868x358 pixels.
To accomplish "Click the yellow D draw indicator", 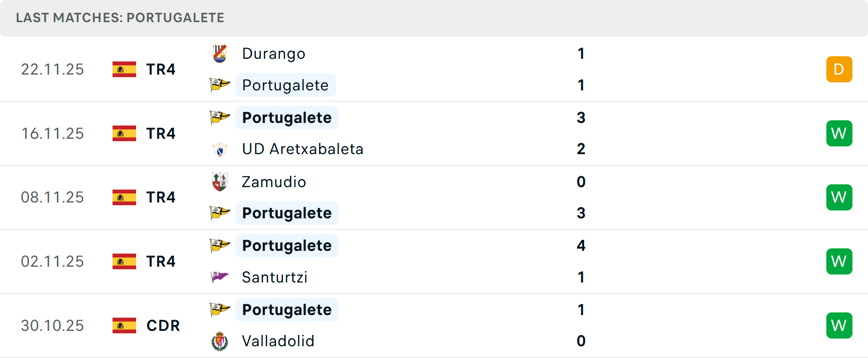I will (839, 69).
